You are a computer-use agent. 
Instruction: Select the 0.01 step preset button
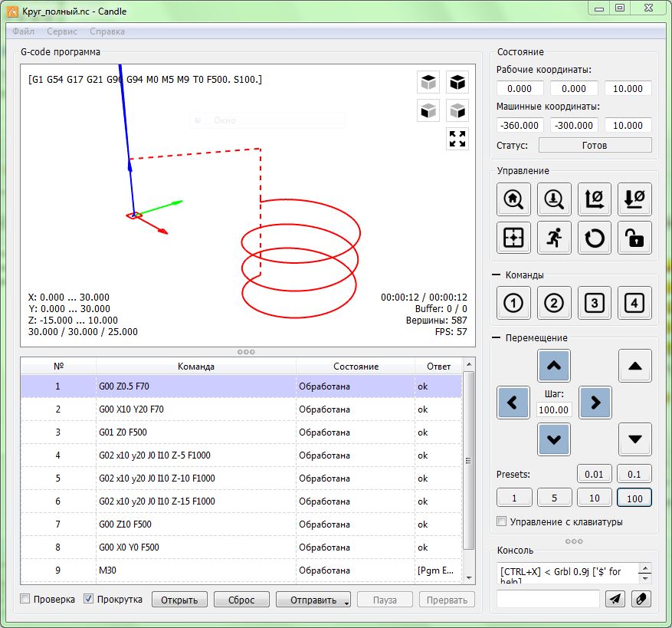click(x=594, y=475)
